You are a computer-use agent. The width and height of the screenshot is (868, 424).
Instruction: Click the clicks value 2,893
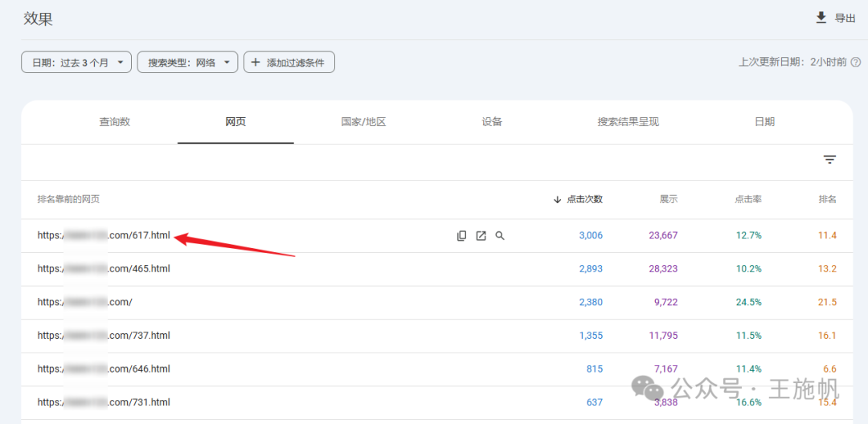click(591, 269)
